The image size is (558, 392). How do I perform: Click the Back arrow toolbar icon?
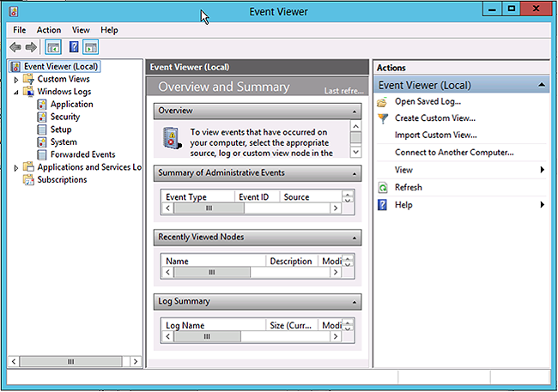(x=15, y=47)
